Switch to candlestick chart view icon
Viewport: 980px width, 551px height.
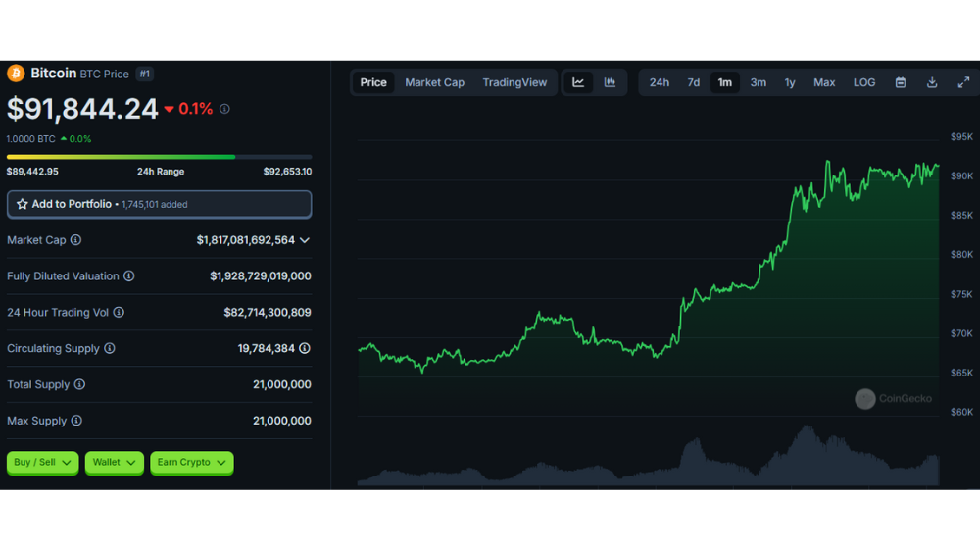click(610, 82)
